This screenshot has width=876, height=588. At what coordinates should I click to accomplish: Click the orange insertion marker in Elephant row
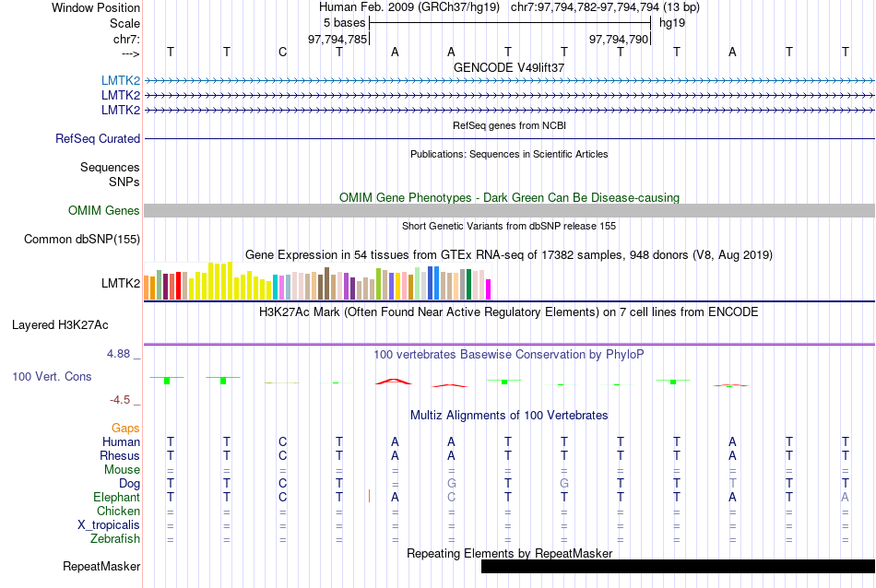click(369, 496)
